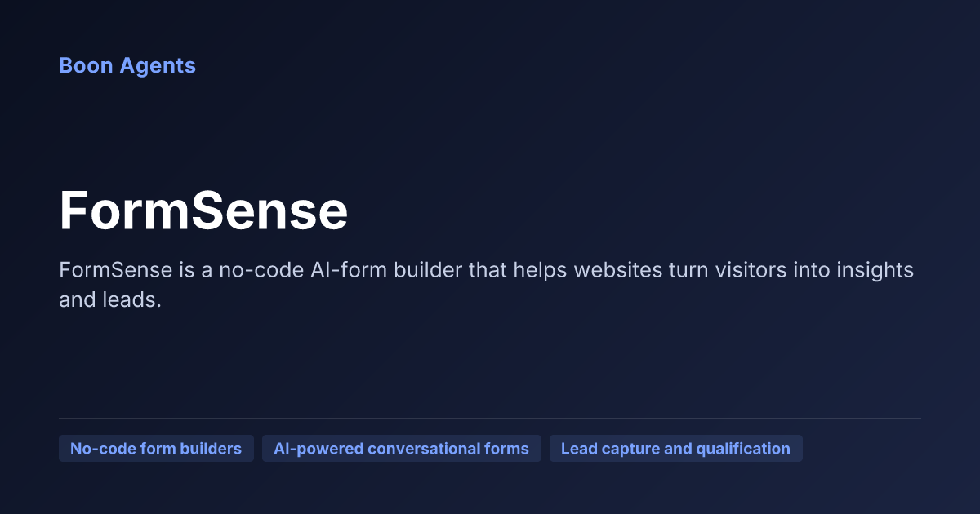The height and width of the screenshot is (514, 980).
Task: Select the No-code form builders tag
Action: click(x=156, y=449)
